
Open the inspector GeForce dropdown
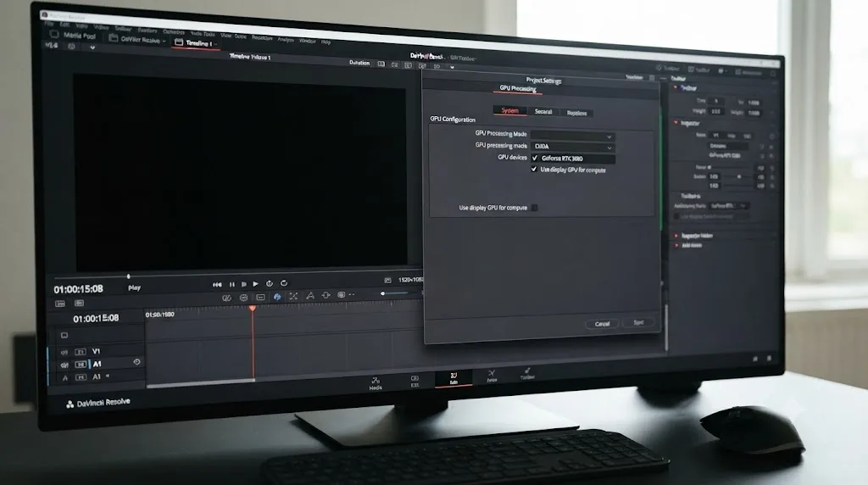click(x=730, y=205)
